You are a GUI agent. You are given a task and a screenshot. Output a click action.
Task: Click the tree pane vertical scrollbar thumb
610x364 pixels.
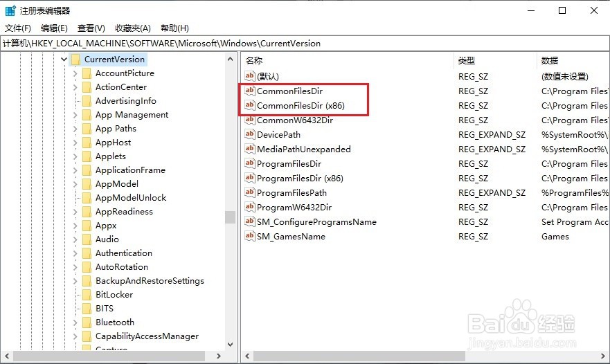click(x=230, y=217)
